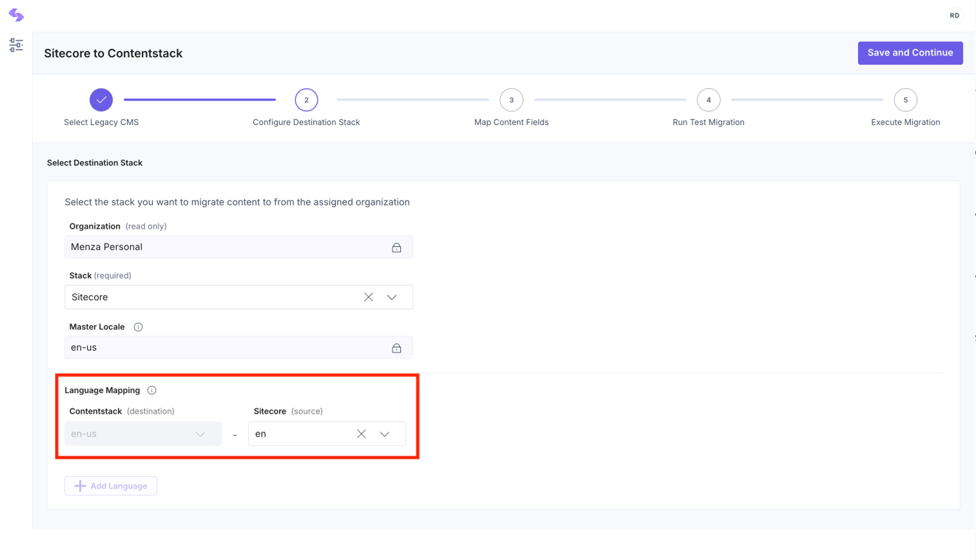Open the Contentstack destination en-us dropdown
976x560 pixels.
[x=143, y=434]
